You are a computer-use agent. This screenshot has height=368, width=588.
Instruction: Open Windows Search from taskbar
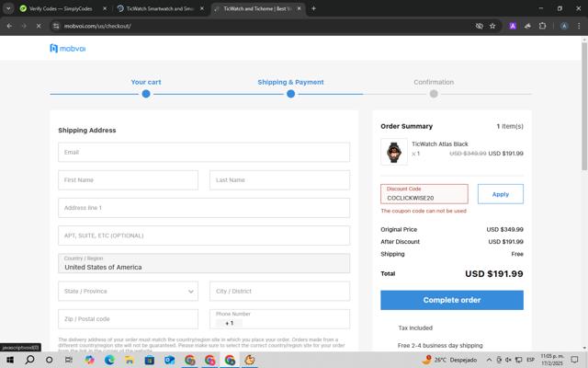tap(29, 360)
